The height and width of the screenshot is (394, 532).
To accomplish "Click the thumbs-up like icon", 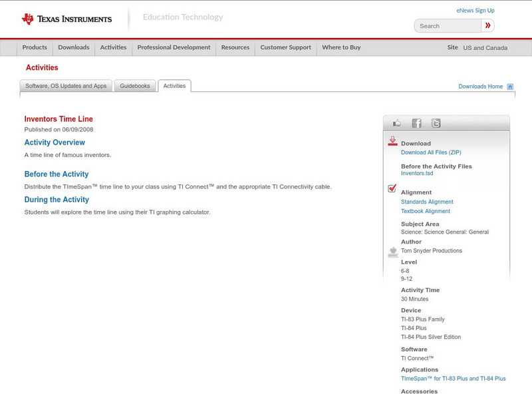I will (x=397, y=123).
